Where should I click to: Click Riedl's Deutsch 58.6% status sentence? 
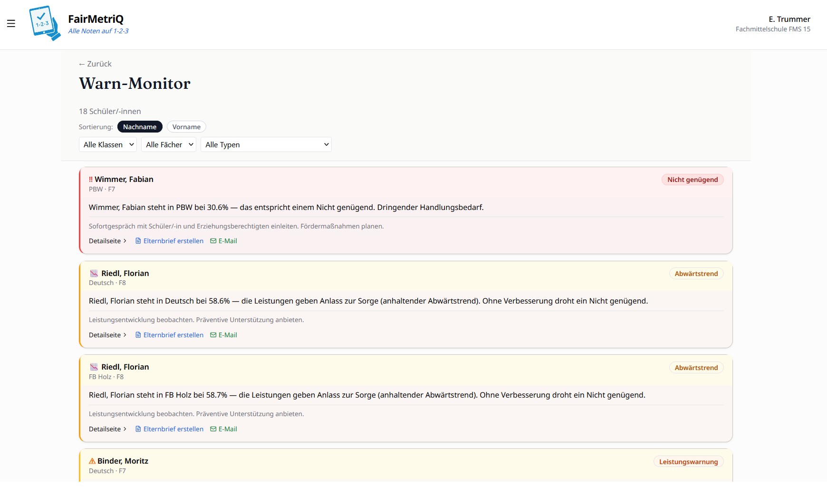click(368, 301)
